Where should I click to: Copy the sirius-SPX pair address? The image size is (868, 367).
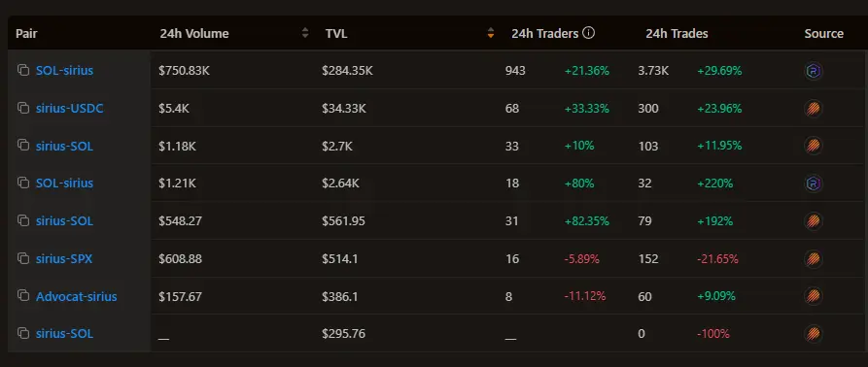point(22,258)
